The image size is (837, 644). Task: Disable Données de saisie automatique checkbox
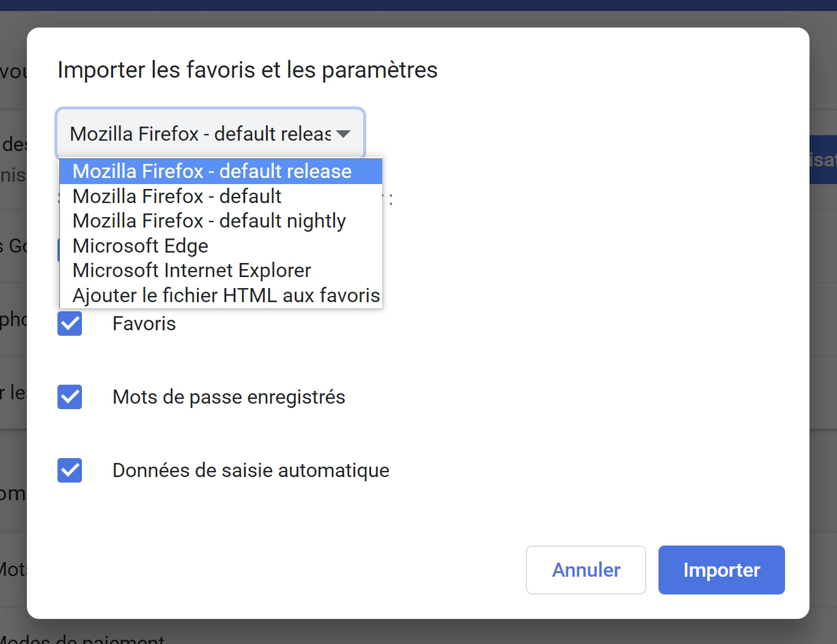click(70, 470)
